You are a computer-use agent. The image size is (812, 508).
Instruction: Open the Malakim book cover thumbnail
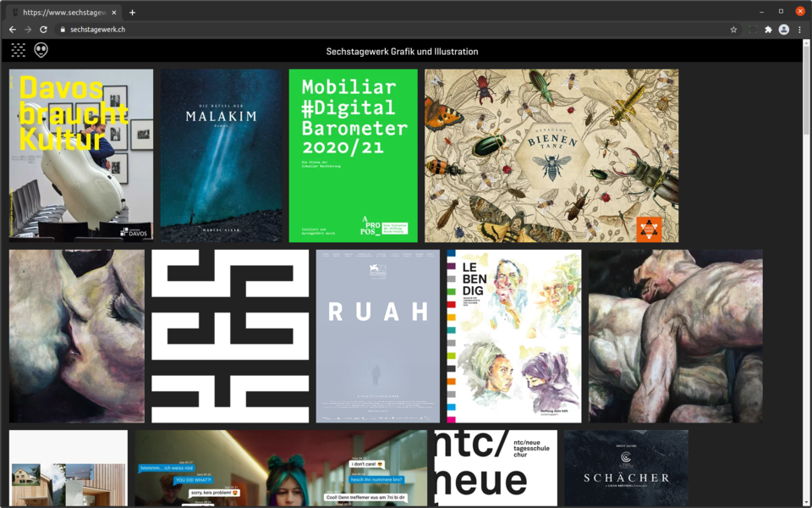(x=221, y=156)
